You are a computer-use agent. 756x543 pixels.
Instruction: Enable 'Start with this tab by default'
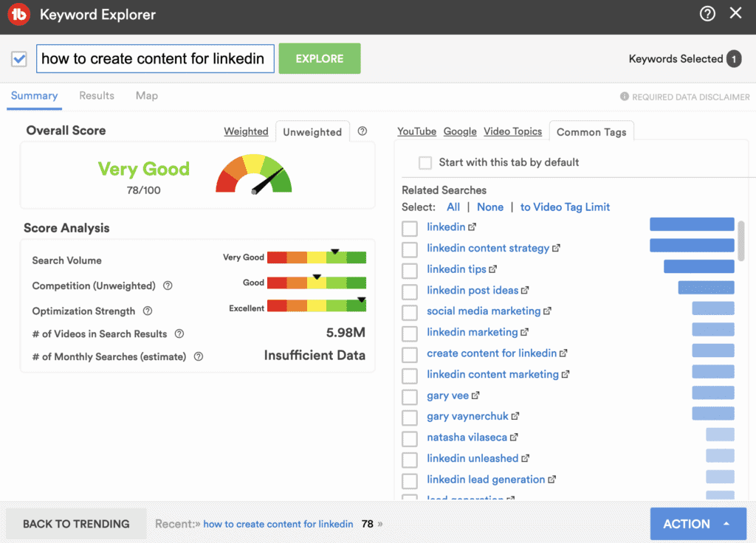(x=425, y=162)
